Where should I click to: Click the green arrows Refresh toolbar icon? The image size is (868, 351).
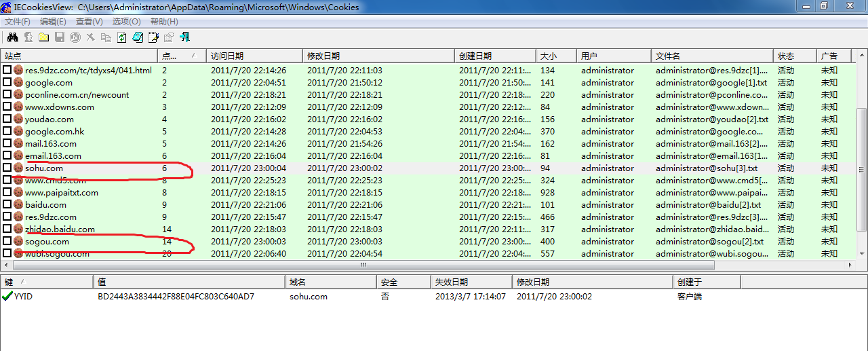tap(121, 37)
